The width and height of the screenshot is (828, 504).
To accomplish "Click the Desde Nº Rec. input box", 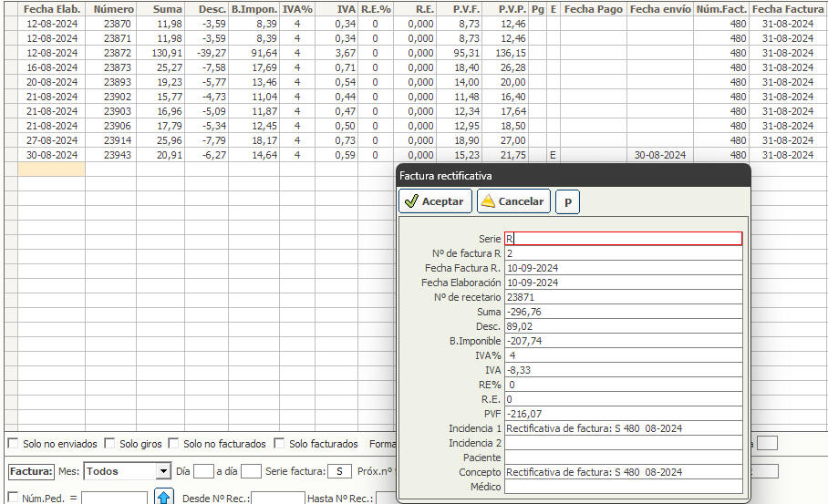I will pos(278,499).
